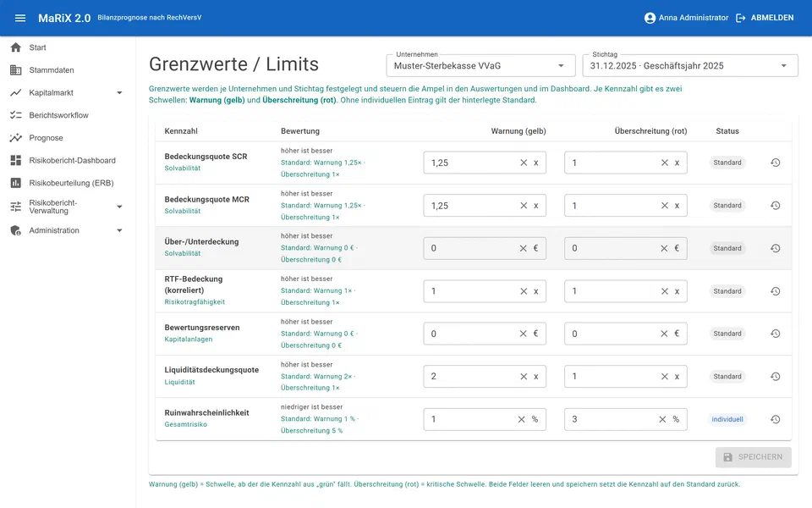Screen dimensions: 812x508
Task: Click the Kennzahl column header
Action: [181, 131]
